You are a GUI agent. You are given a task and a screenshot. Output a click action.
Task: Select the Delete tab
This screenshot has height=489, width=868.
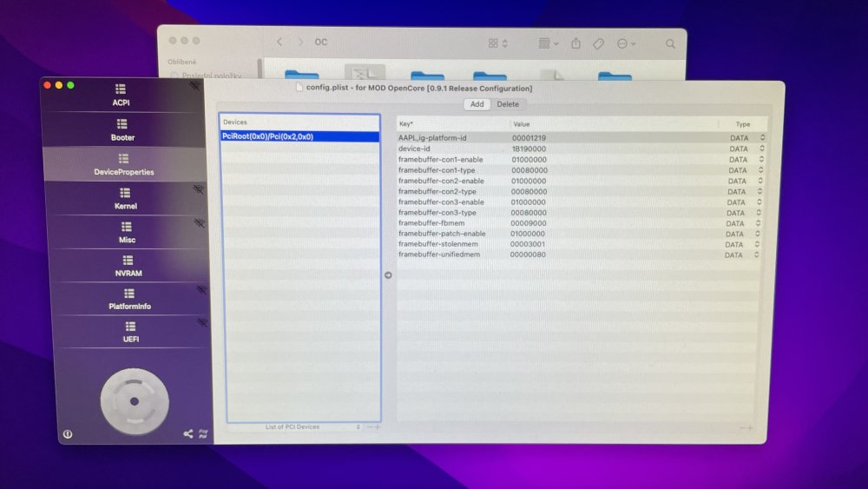[508, 104]
